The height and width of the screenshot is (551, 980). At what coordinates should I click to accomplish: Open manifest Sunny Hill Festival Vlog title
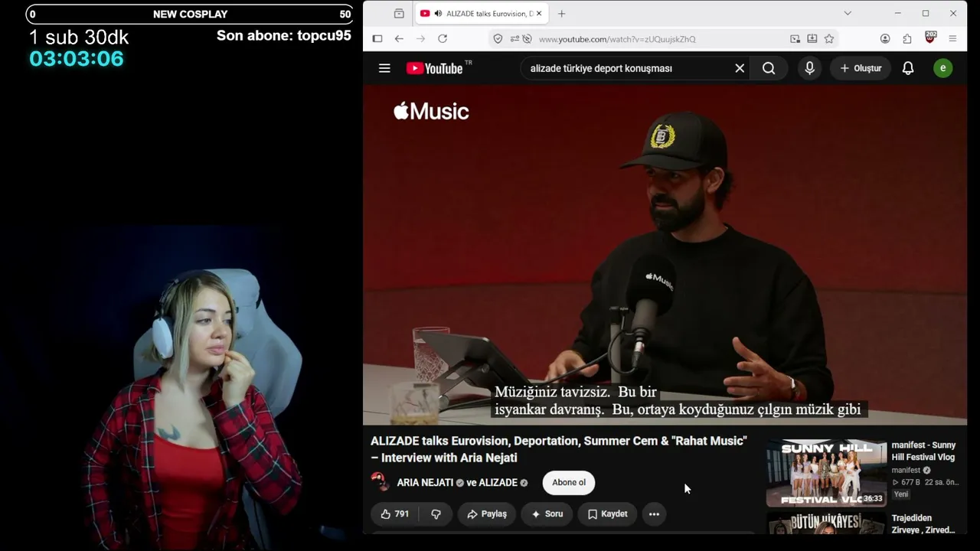(x=923, y=452)
